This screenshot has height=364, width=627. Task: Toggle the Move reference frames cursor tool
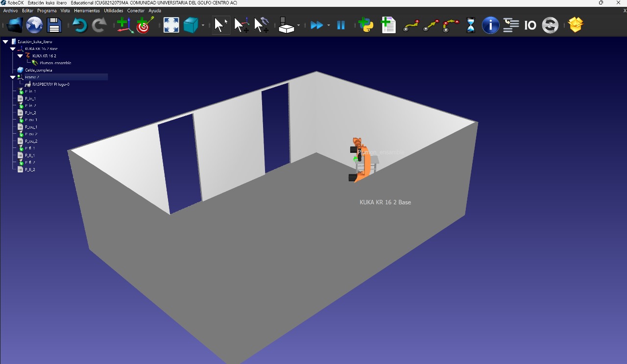pos(241,25)
